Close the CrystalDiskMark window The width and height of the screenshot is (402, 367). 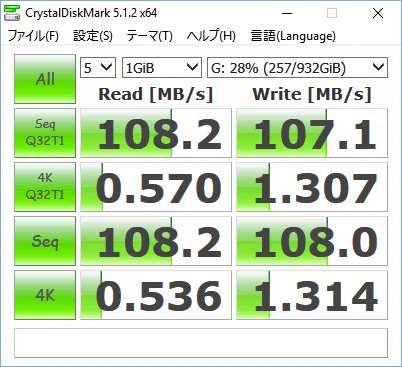[378, 13]
